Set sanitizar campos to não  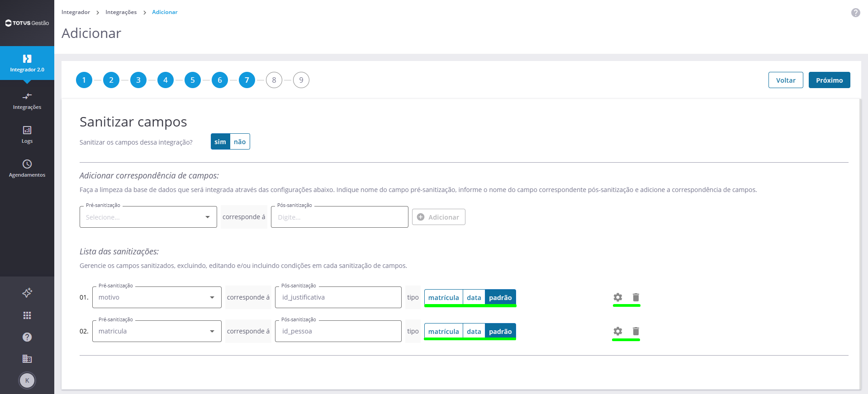pos(240,141)
